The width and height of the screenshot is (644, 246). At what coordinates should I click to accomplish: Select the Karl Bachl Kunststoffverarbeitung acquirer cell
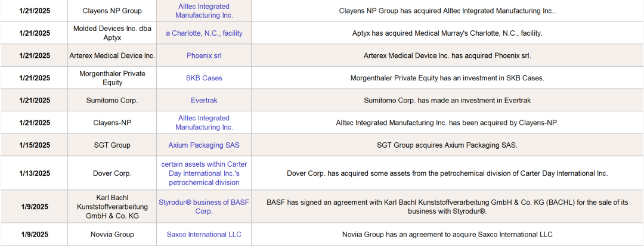[x=112, y=207]
